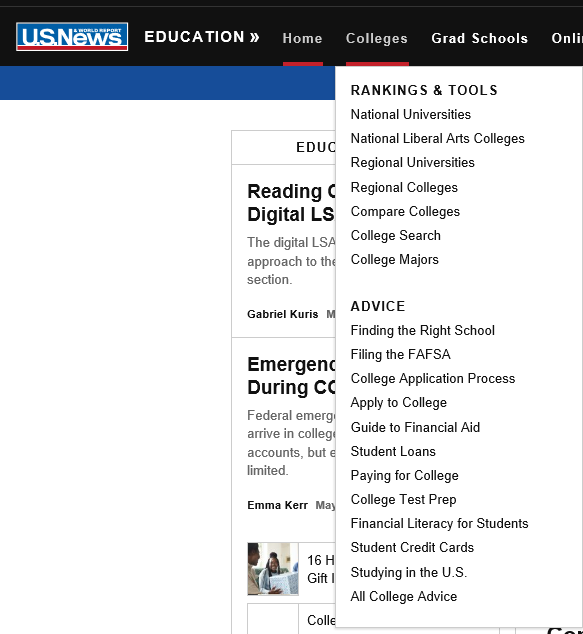Click the U.S. News logo
The height and width of the screenshot is (634, 583).
[72, 37]
